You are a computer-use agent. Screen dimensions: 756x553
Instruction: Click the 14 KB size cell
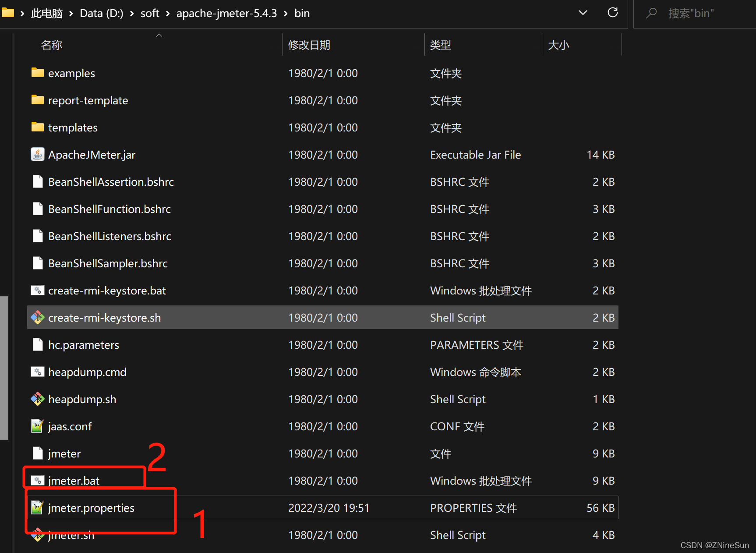click(x=601, y=155)
